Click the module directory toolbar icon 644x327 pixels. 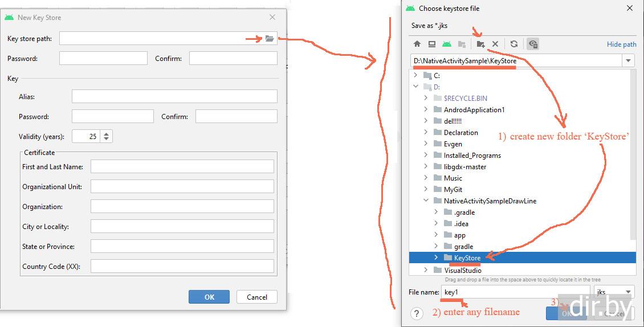[x=462, y=44]
